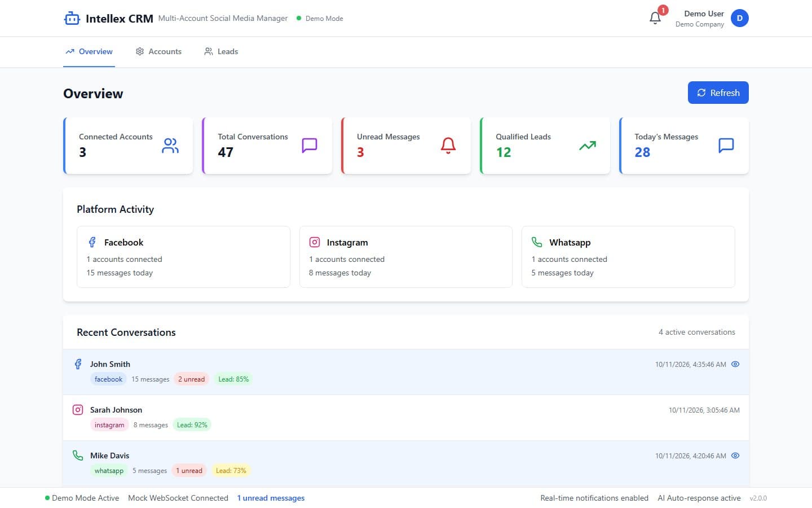Click the Unread Messages bell icon
Image resolution: width=812 pixels, height=508 pixels.
pyautogui.click(x=448, y=146)
